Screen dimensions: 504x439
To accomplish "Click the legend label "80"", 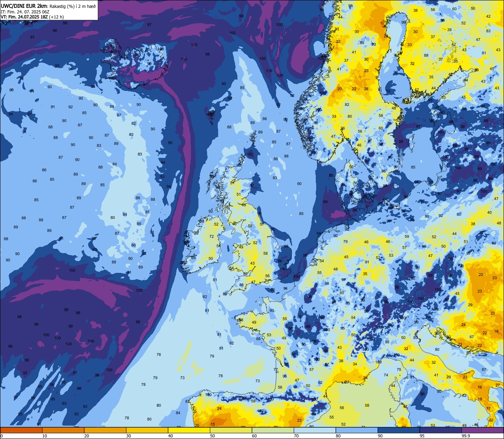I will coord(338,436).
